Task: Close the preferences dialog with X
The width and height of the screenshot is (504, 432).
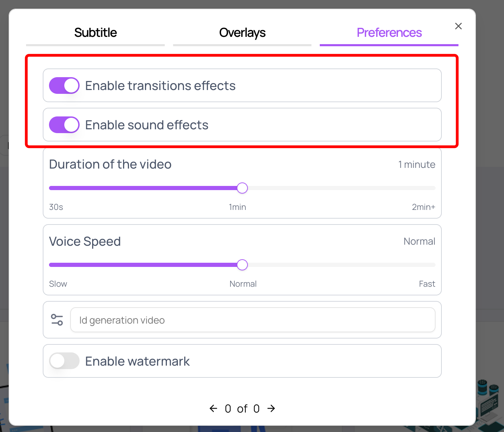Action: click(458, 26)
